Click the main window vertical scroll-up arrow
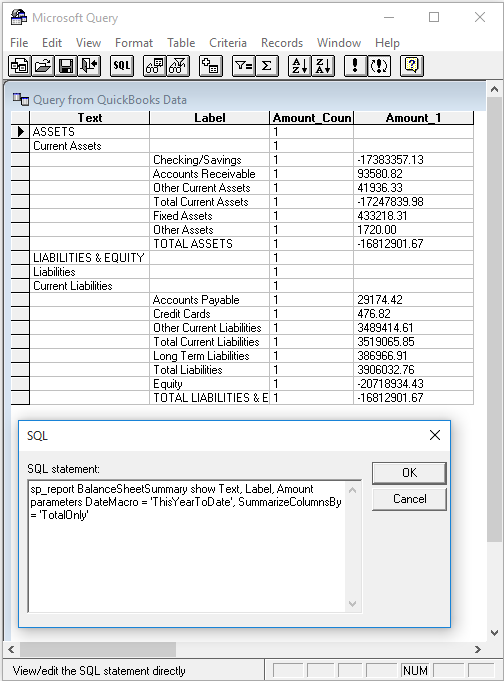The width and height of the screenshot is (504, 681). pos(494,89)
